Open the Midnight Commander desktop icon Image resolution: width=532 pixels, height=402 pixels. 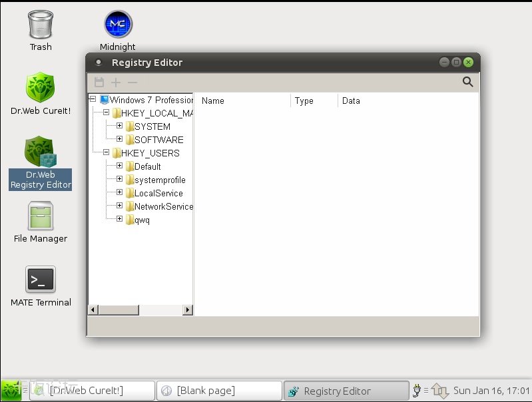pos(118,25)
